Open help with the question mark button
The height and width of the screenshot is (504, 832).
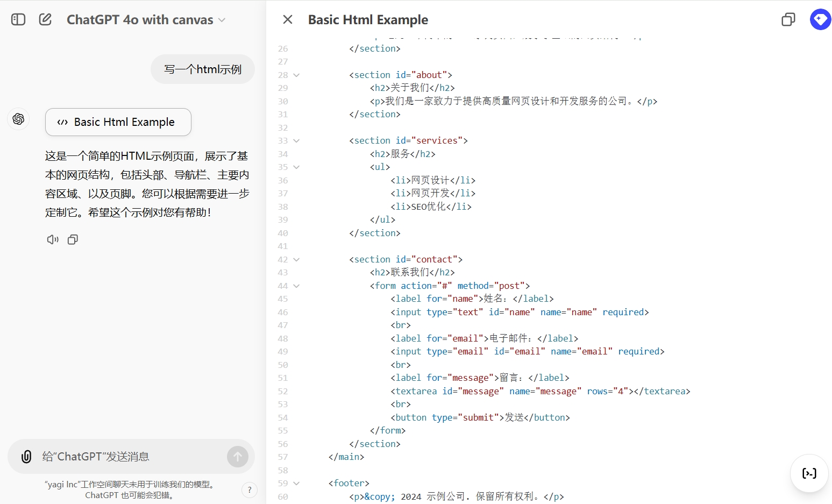coord(250,490)
